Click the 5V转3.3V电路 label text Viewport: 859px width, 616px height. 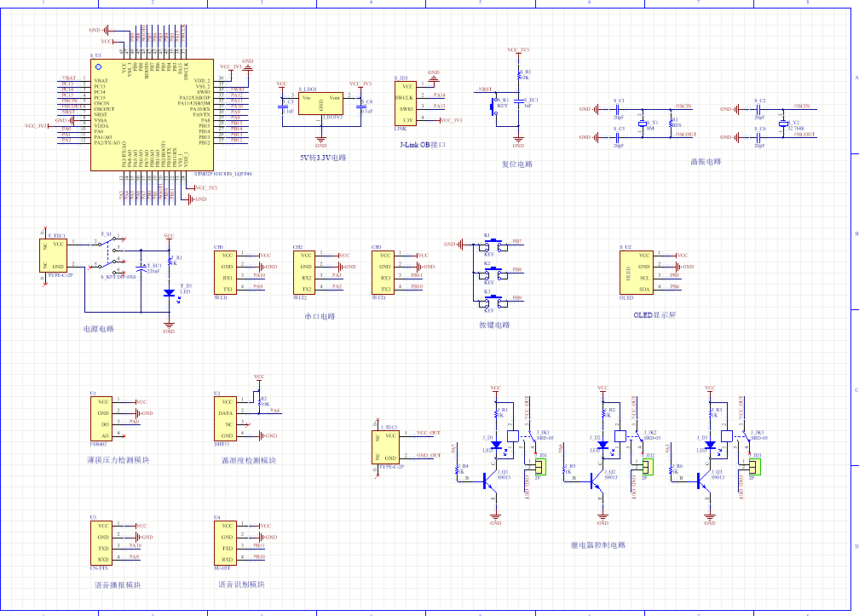click(323, 158)
